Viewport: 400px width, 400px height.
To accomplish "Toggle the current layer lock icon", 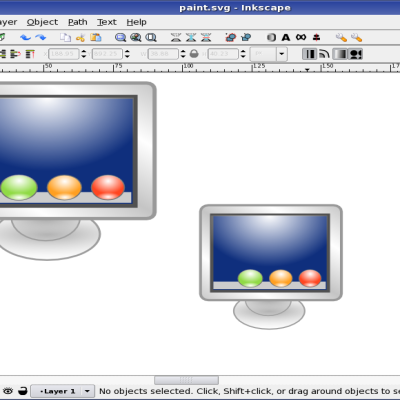I will point(22,391).
